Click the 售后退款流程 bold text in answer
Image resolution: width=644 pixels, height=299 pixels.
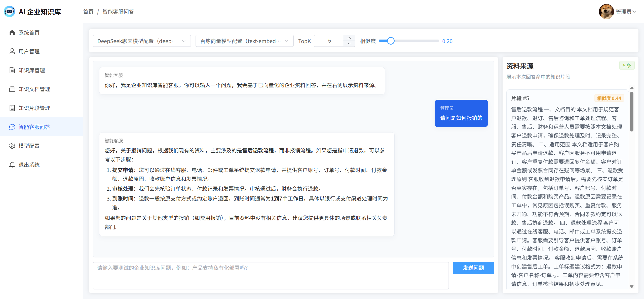tap(258, 150)
